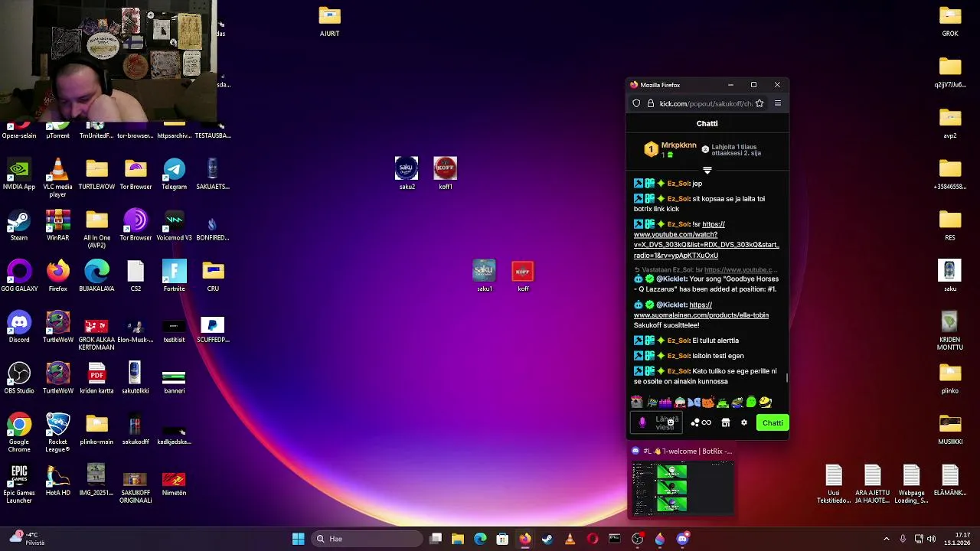Select the kriden kartta PDF file

(x=96, y=378)
